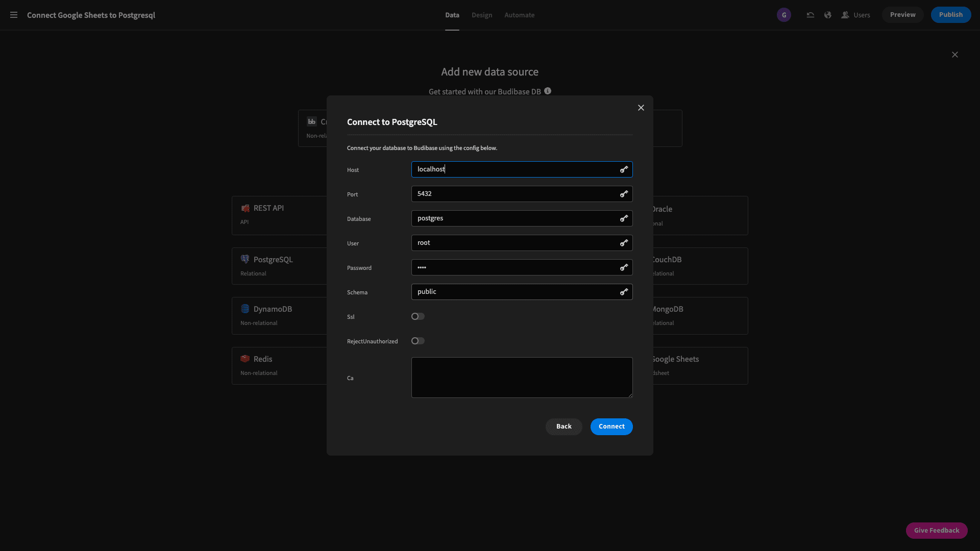
Task: Click the Back button
Action: click(564, 427)
